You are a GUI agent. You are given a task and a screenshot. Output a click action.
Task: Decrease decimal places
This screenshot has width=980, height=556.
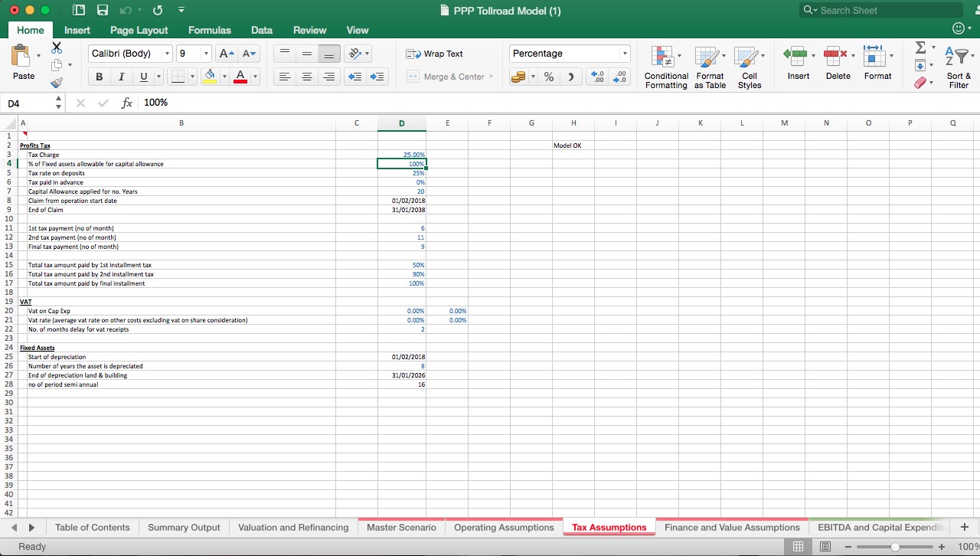[x=619, y=77]
